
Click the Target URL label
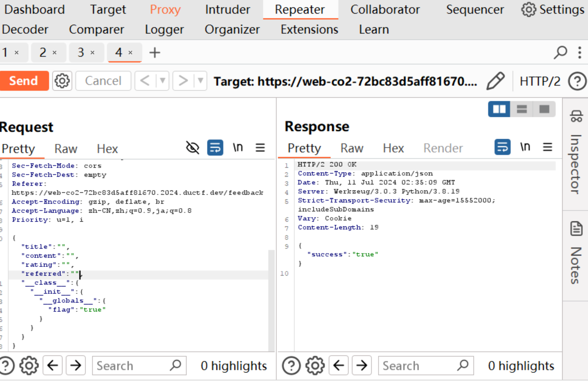(345, 81)
